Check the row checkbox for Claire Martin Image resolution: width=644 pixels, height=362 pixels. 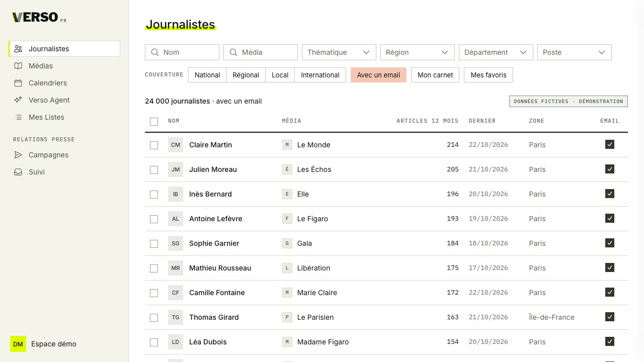coord(154,145)
